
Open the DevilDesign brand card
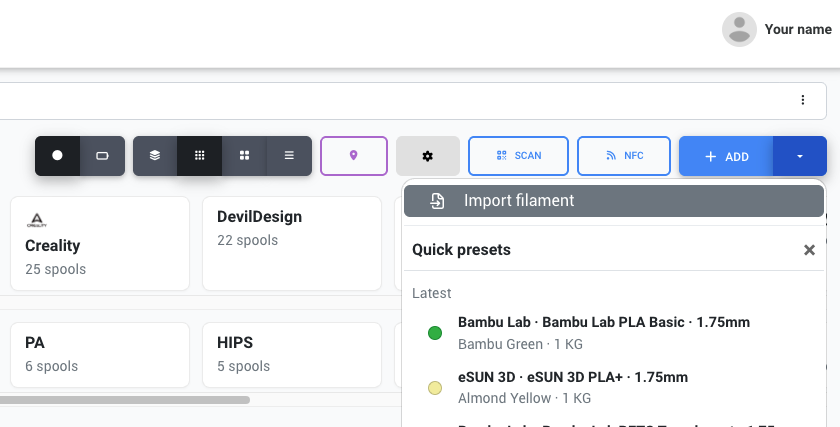click(292, 243)
